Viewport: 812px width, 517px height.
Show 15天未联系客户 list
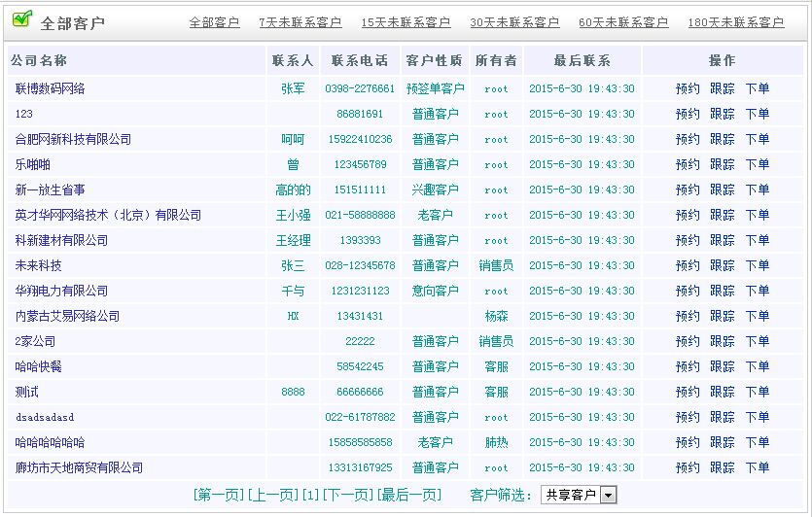coord(406,22)
